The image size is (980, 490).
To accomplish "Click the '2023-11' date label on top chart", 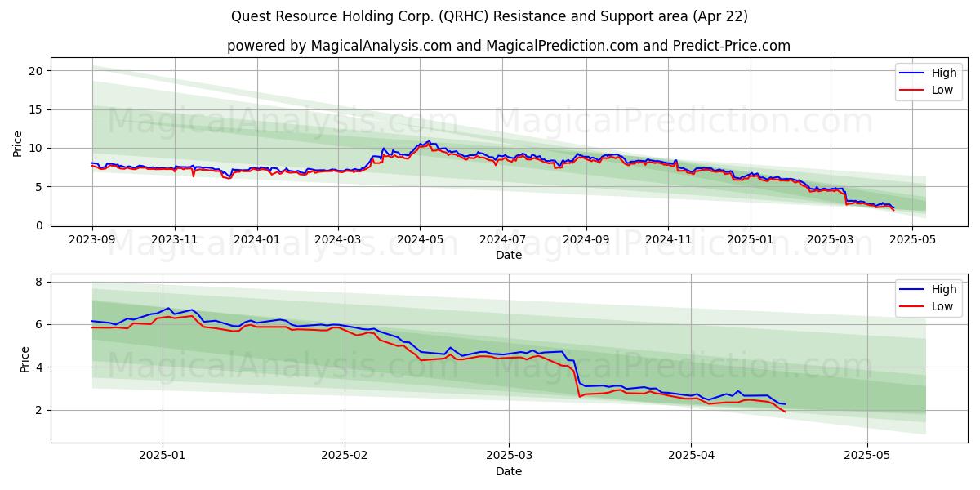I will (174, 240).
